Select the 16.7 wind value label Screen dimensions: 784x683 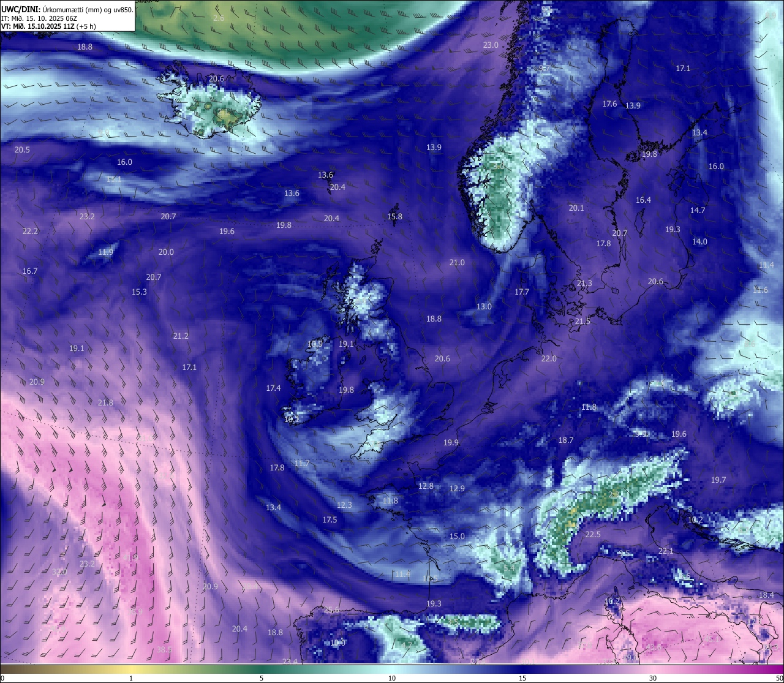click(29, 271)
